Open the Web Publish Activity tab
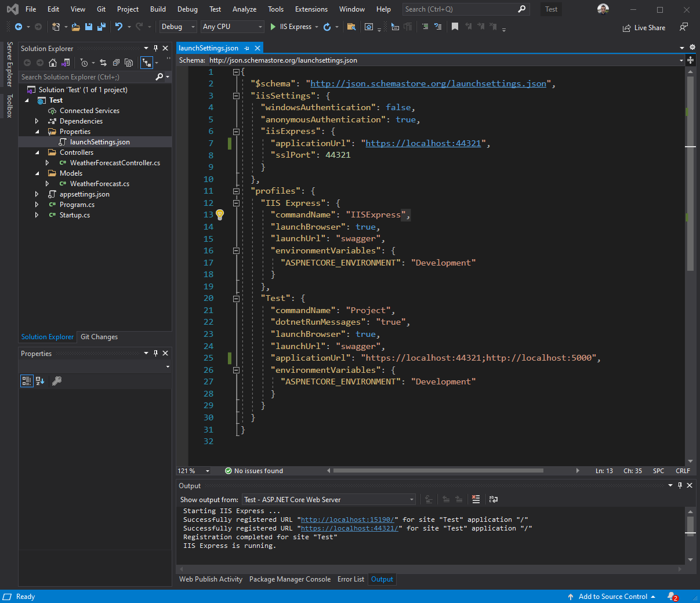Image resolution: width=700 pixels, height=603 pixels. pos(211,579)
